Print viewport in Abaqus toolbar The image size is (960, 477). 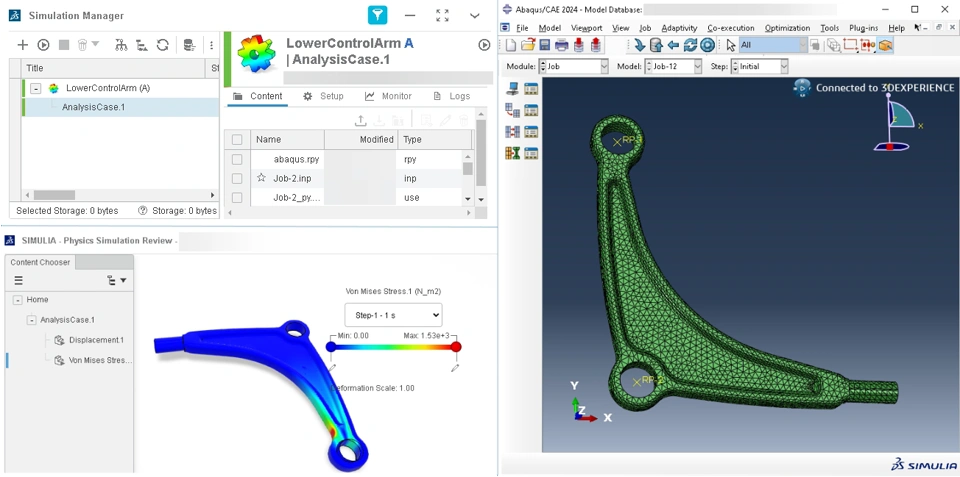coord(561,45)
